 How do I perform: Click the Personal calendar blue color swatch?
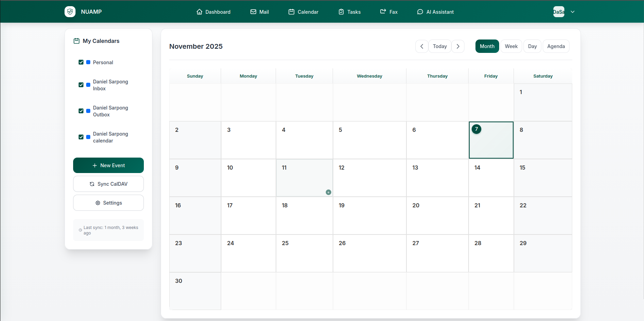(x=88, y=62)
